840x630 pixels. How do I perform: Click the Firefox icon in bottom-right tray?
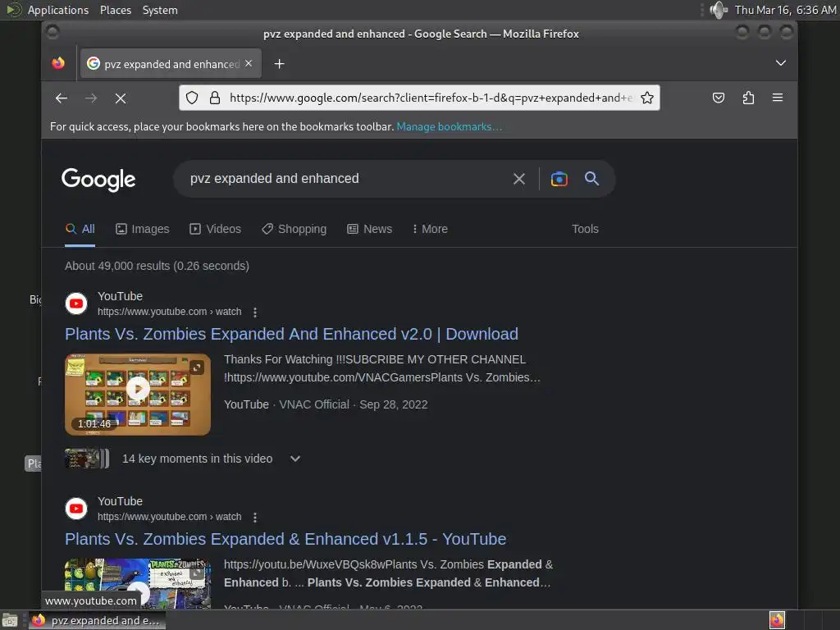click(x=777, y=620)
